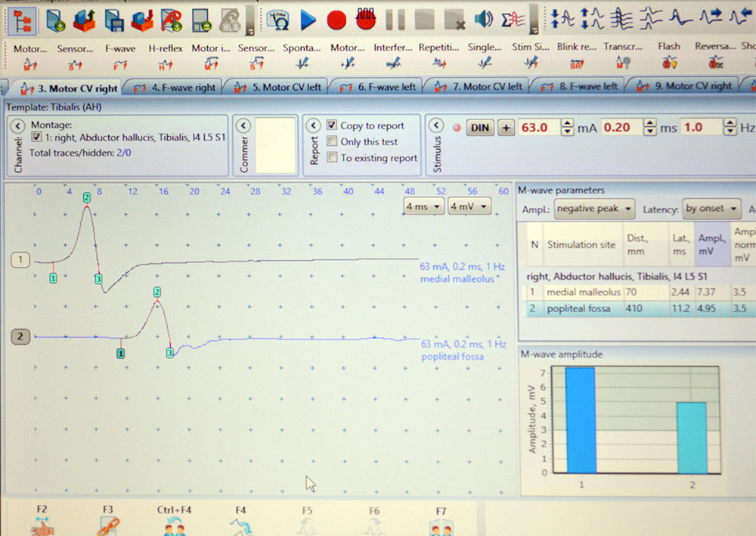Open the 4 mV amplitude scale dropdown
Screen dimensions: 756x536
click(x=469, y=207)
